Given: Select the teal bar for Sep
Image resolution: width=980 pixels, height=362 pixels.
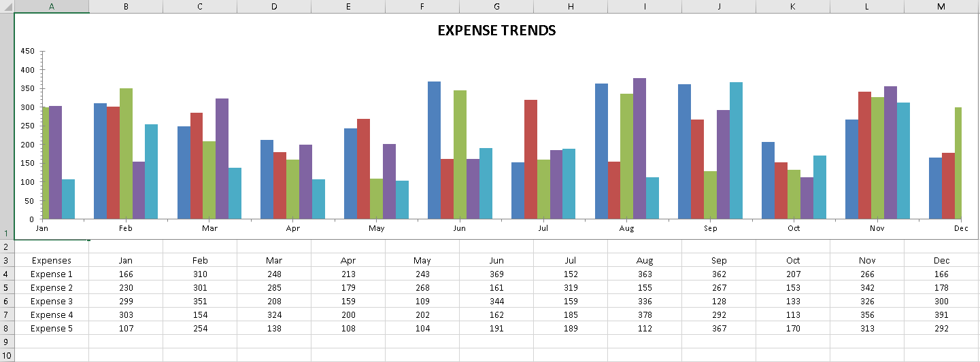Looking at the screenshot, I should click(x=736, y=150).
